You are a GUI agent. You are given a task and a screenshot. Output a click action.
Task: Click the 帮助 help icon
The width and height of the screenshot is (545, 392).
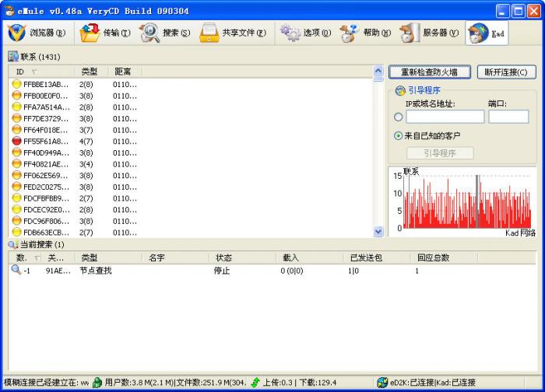tap(350, 33)
